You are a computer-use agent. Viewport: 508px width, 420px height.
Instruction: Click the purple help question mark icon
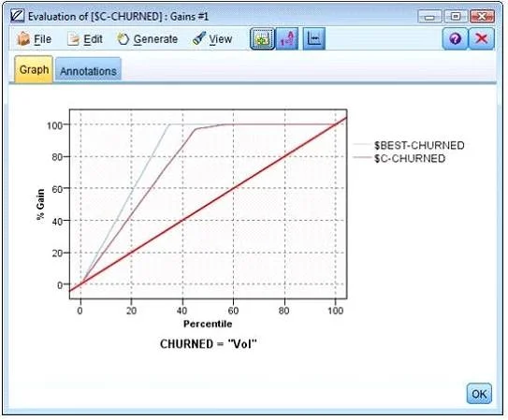(x=455, y=39)
